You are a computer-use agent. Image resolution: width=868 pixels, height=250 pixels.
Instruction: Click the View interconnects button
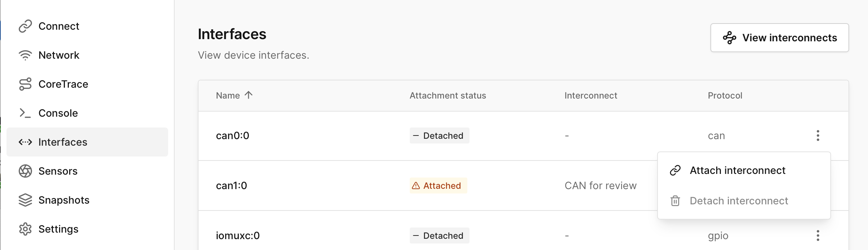pyautogui.click(x=779, y=38)
